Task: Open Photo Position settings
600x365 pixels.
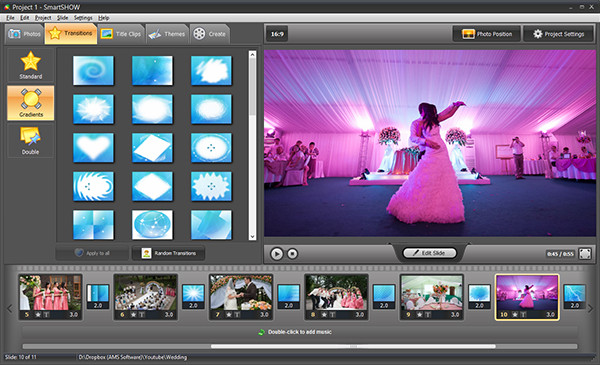Action: [487, 34]
